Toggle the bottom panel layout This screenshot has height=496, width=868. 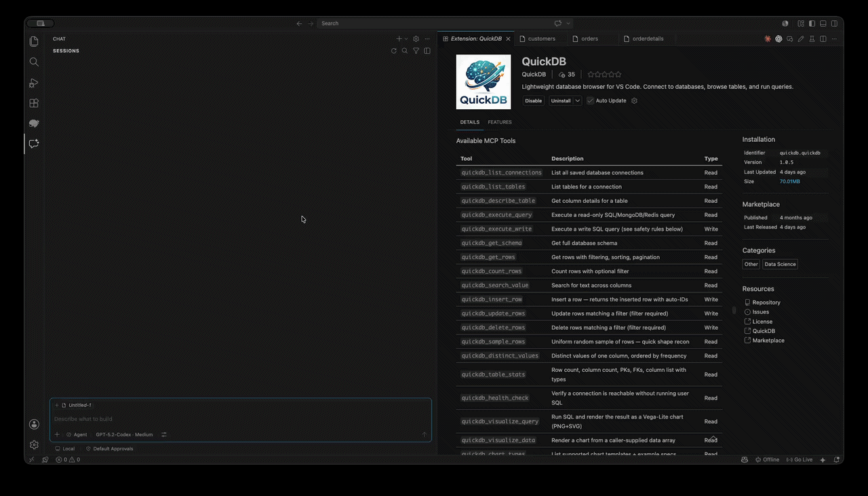click(823, 23)
